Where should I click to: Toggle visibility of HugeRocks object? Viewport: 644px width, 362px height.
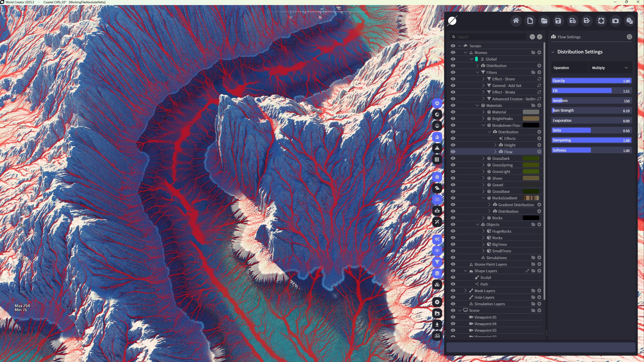(453, 231)
